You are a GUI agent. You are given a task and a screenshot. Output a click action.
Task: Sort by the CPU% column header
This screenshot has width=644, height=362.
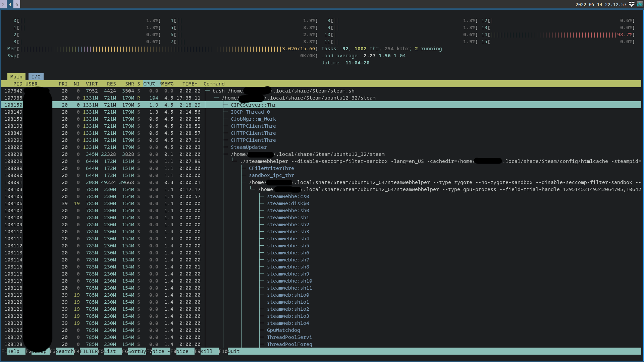[x=151, y=84]
